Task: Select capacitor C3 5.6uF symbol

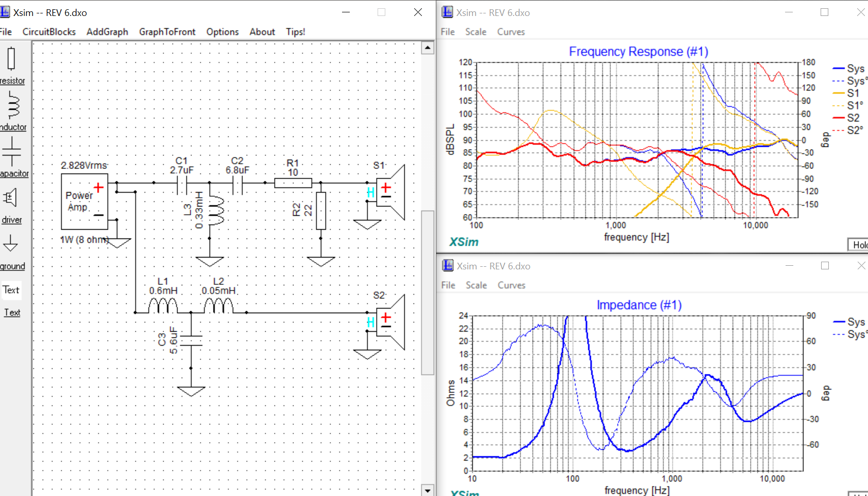Action: tap(191, 340)
